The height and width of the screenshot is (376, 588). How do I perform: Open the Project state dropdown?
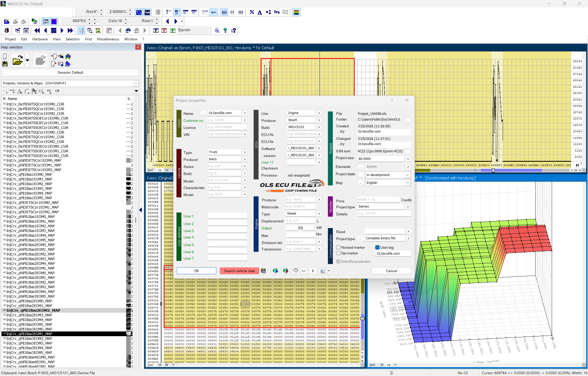point(407,175)
